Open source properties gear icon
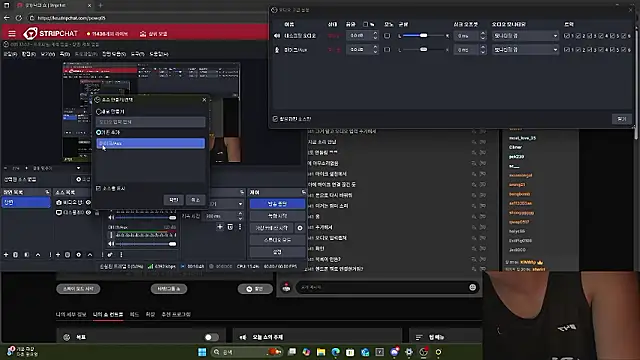Screen dimensions: 640x360 (x=79, y=255)
